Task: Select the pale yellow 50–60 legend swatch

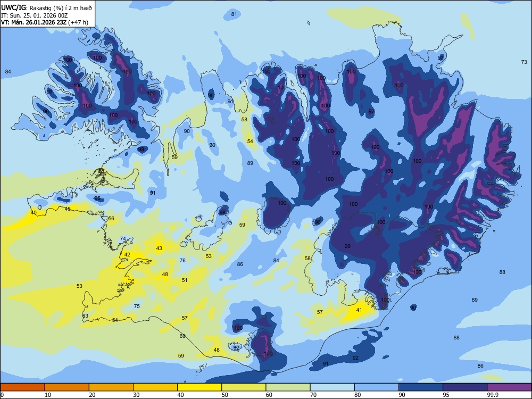Action: click(244, 387)
